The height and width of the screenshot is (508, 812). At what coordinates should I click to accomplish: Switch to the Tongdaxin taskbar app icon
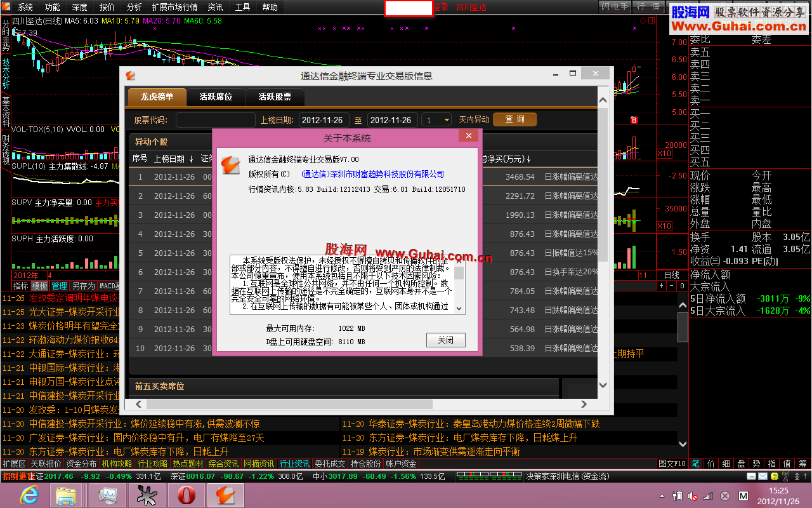click(x=226, y=495)
